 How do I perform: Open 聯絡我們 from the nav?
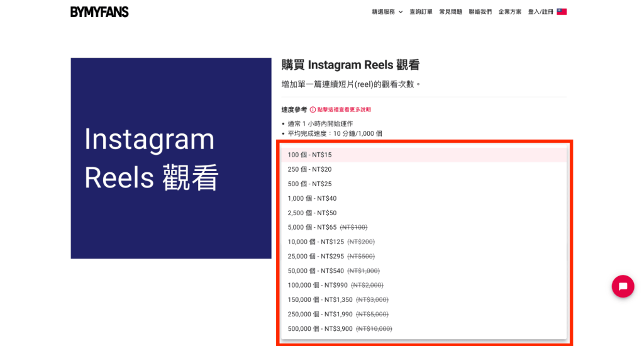(480, 12)
